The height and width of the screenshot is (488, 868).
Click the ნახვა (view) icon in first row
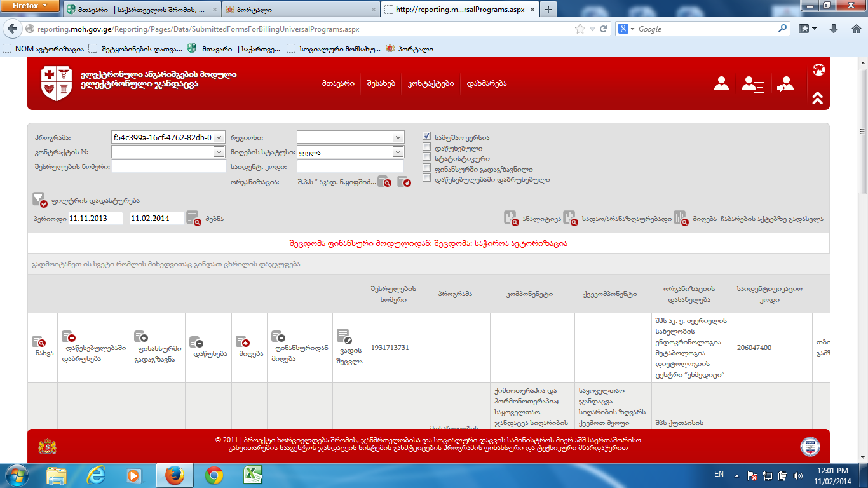(x=39, y=342)
